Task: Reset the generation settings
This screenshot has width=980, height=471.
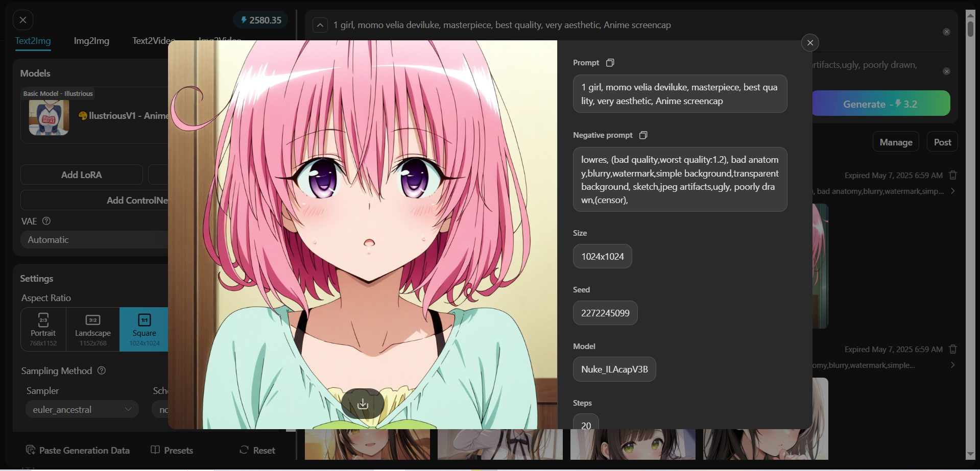Action: 257,450
